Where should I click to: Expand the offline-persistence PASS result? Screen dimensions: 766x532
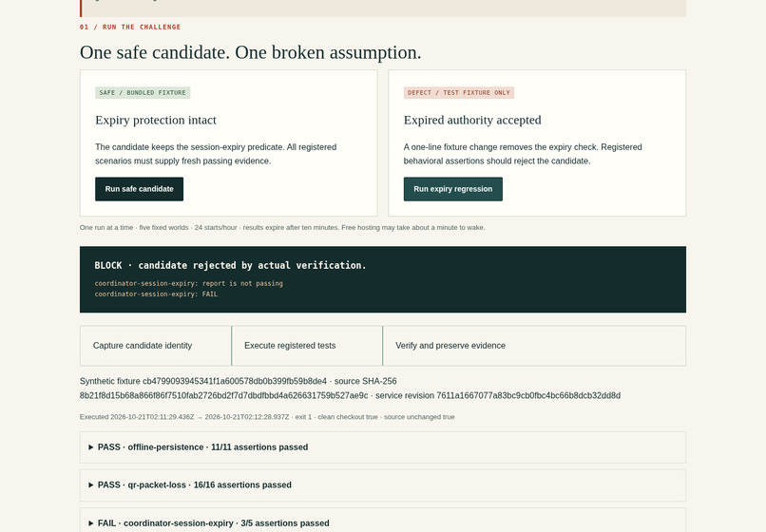[382, 447]
